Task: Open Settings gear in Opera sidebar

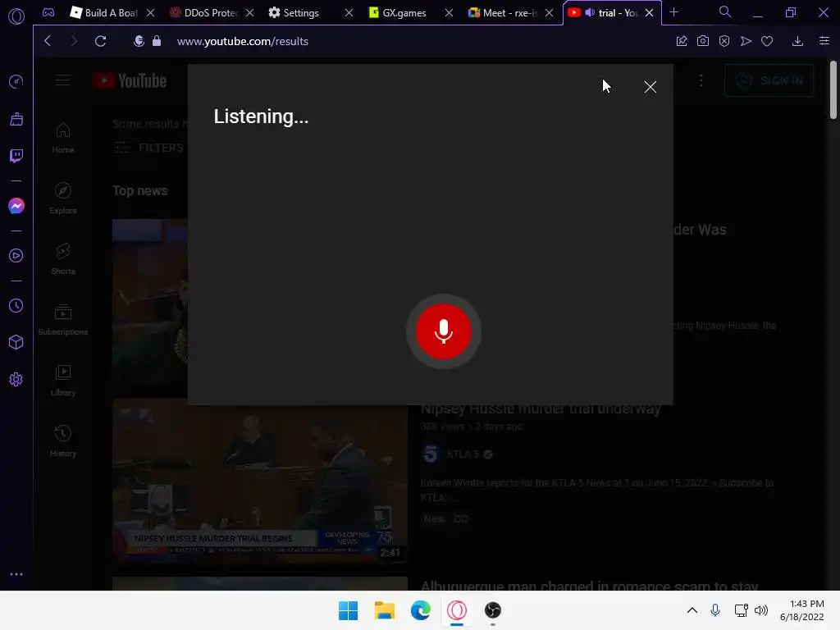Action: click(x=16, y=379)
